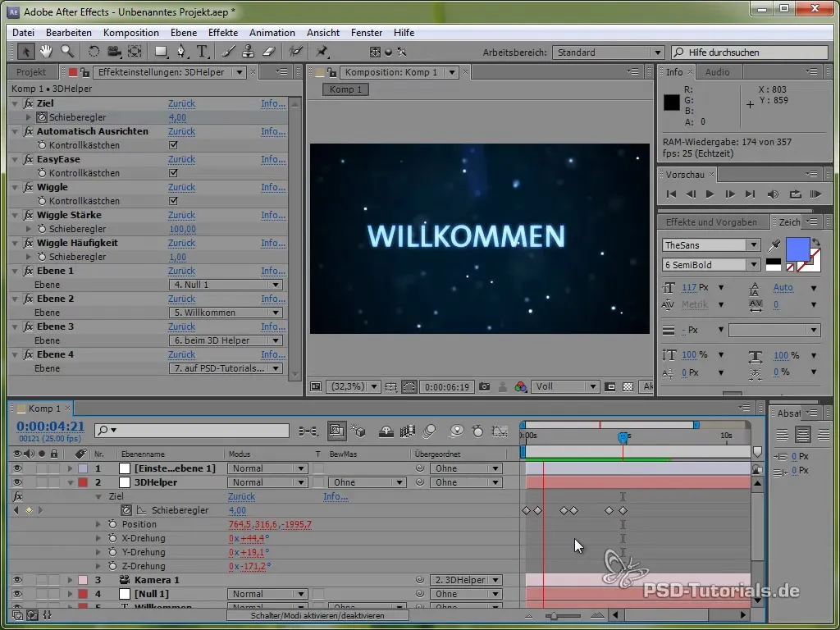Image resolution: width=840 pixels, height=630 pixels.
Task: Uncheck Wiggle Kontrollkästchen
Action: 173,201
